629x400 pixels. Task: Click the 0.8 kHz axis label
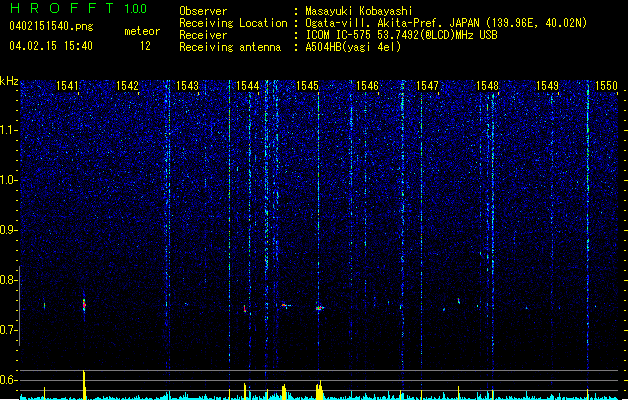pyautogui.click(x=9, y=280)
